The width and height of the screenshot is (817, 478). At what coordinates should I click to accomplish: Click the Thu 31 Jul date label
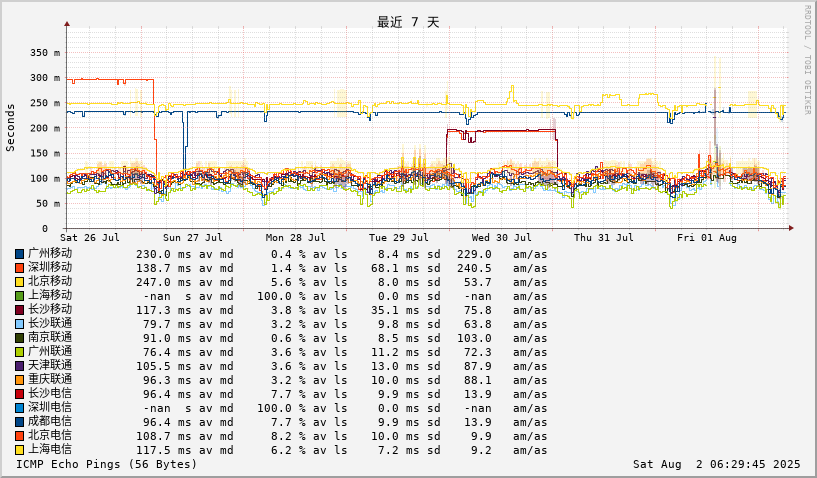pyautogui.click(x=604, y=238)
